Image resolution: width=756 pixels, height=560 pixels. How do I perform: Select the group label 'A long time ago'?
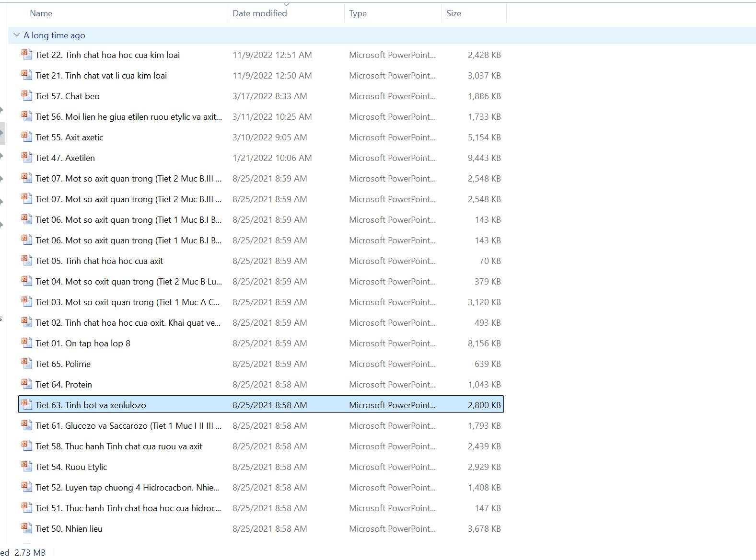coord(54,35)
